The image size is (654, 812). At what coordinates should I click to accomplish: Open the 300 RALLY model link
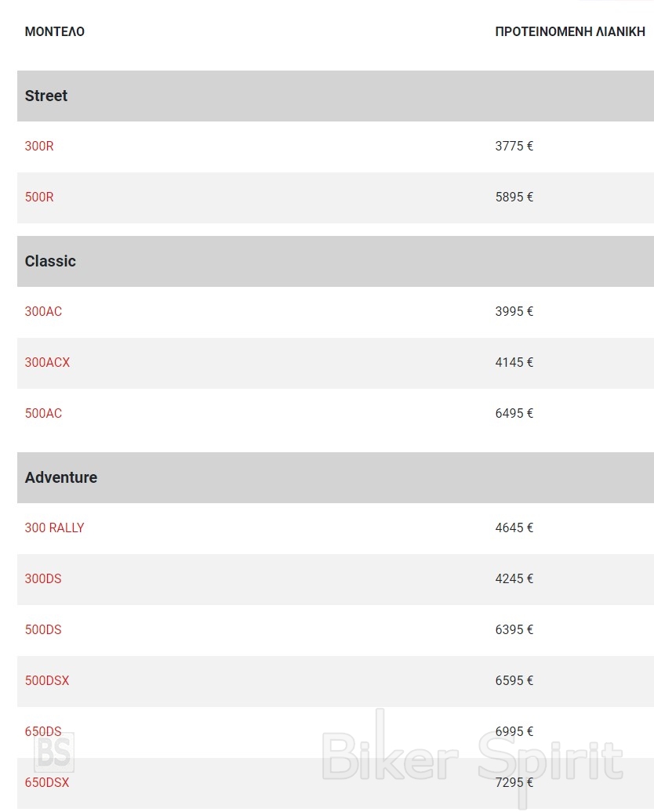54,528
